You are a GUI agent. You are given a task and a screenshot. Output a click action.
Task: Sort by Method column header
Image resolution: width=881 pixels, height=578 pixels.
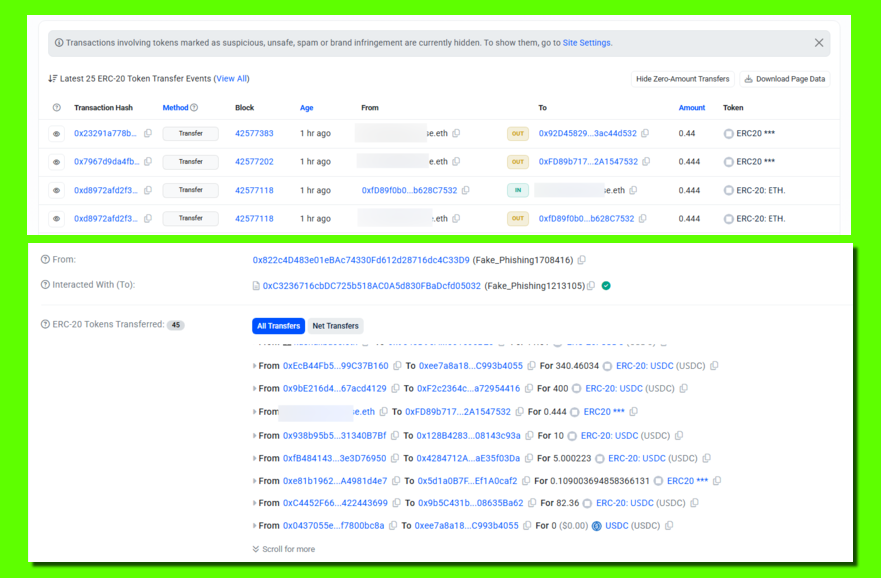175,108
